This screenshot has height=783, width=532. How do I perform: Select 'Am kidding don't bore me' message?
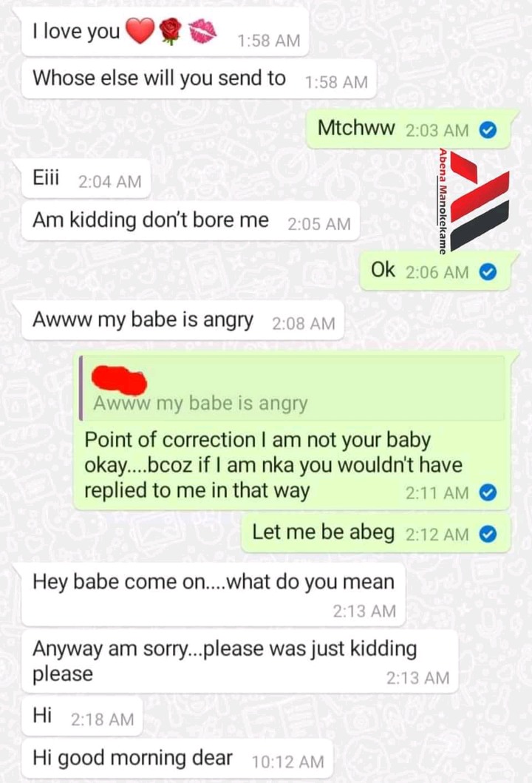point(190,221)
